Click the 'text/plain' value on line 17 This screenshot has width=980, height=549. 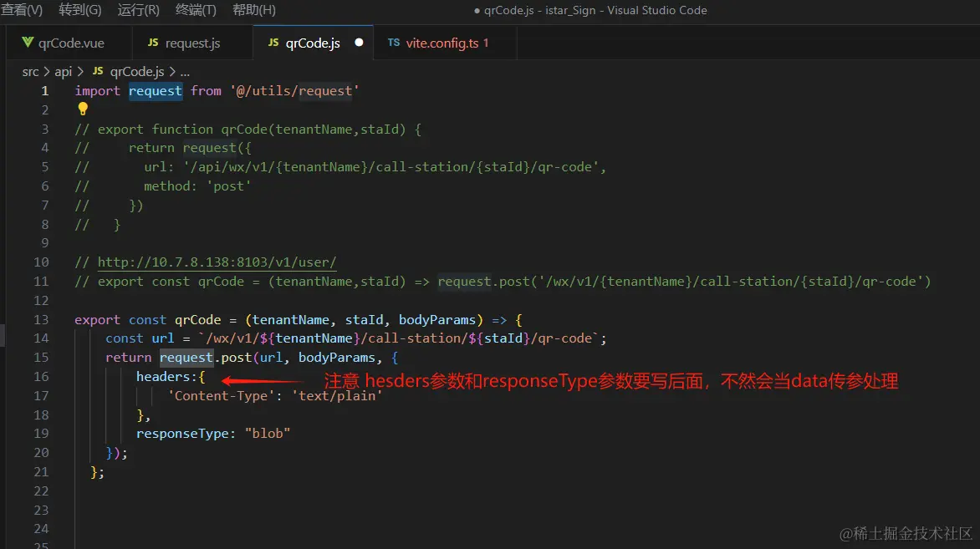(x=337, y=396)
